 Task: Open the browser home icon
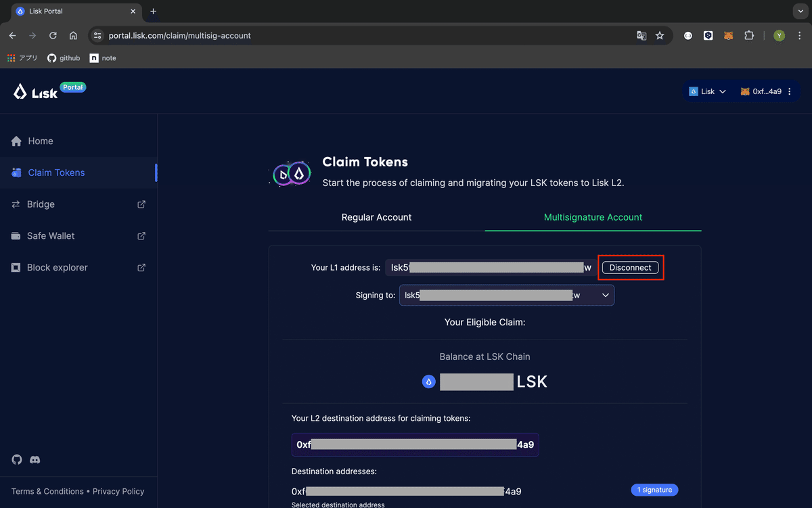coord(73,36)
